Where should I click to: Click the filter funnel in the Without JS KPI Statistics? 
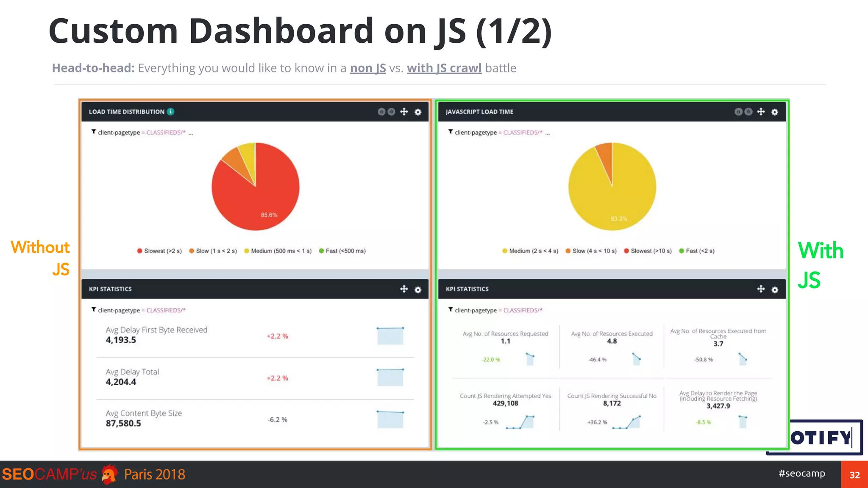pos(94,310)
